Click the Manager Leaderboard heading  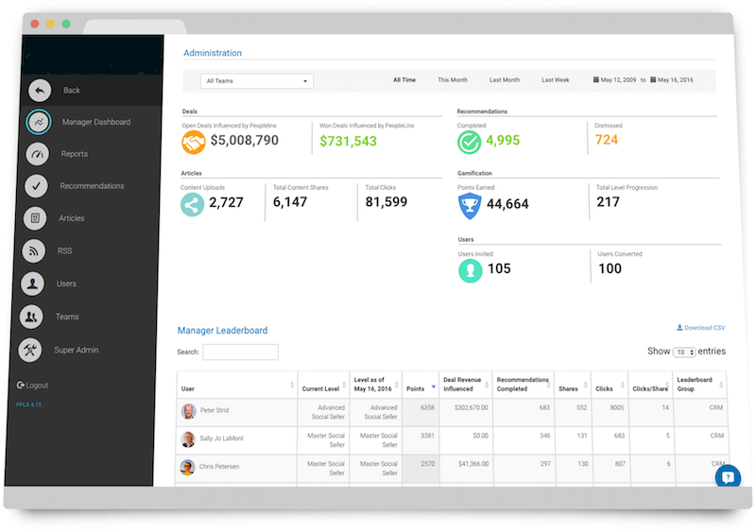point(222,331)
